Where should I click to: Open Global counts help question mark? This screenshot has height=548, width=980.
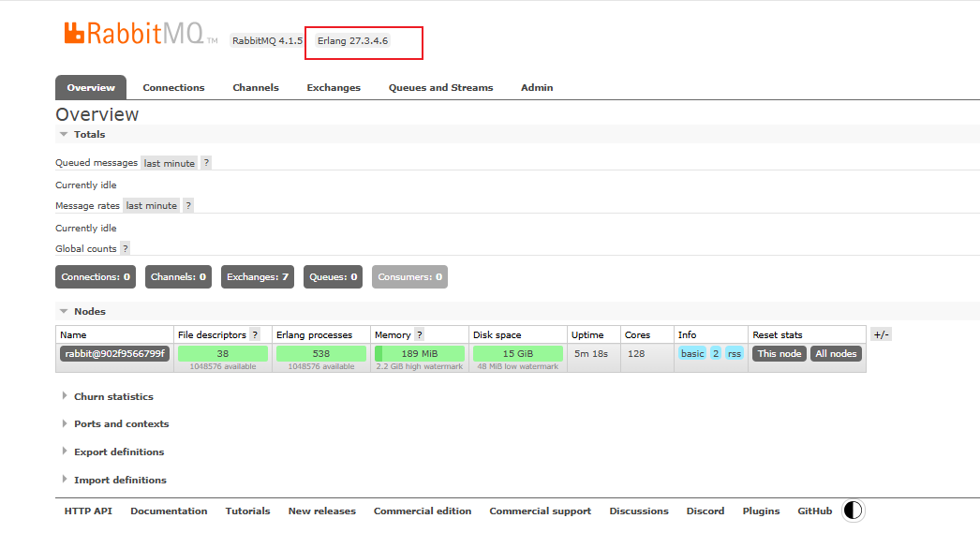[125, 248]
